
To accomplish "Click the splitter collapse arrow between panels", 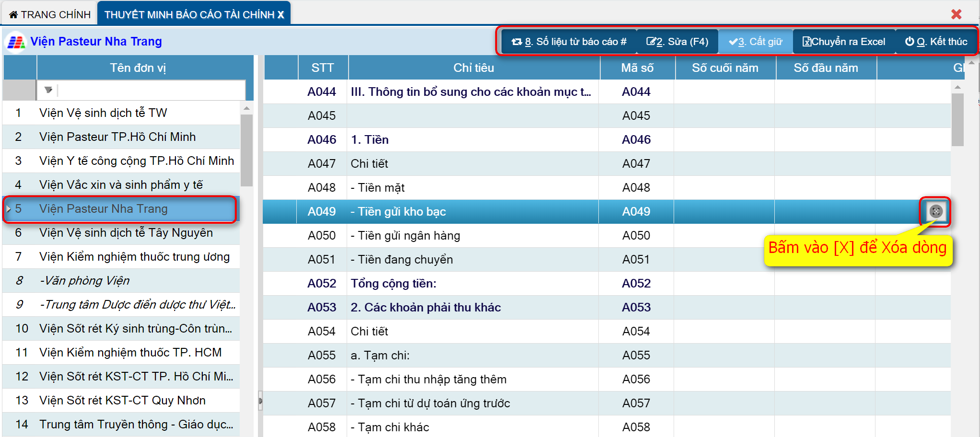I will 260,401.
